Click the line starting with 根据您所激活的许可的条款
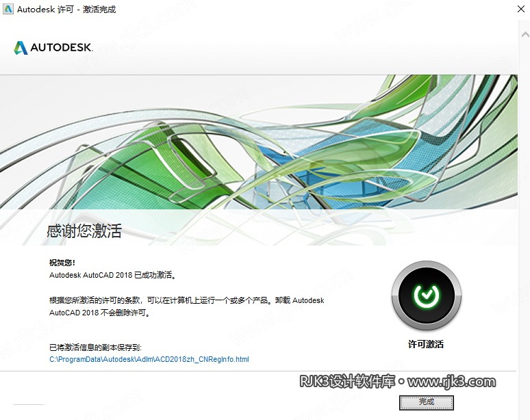 coord(186,300)
